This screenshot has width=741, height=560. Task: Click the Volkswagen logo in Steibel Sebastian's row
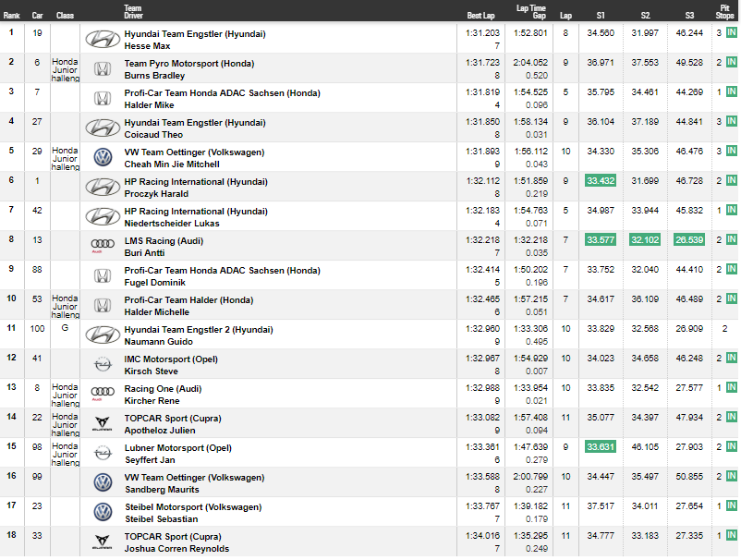(x=103, y=512)
